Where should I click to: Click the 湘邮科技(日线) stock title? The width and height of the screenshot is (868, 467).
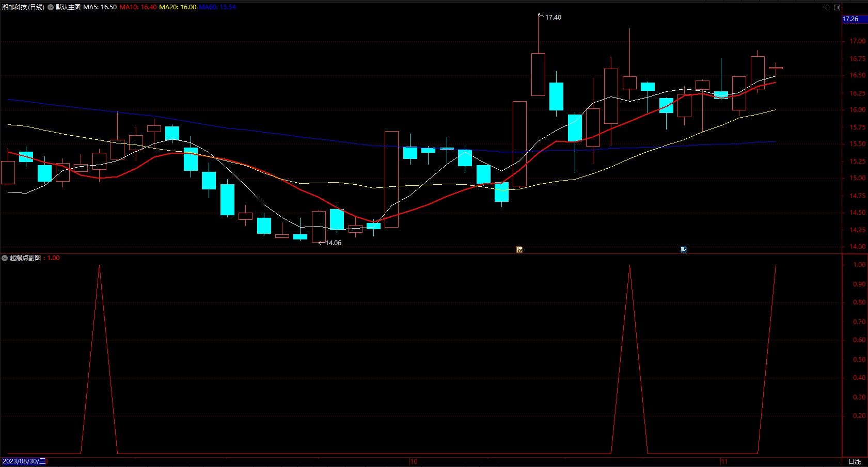point(23,7)
